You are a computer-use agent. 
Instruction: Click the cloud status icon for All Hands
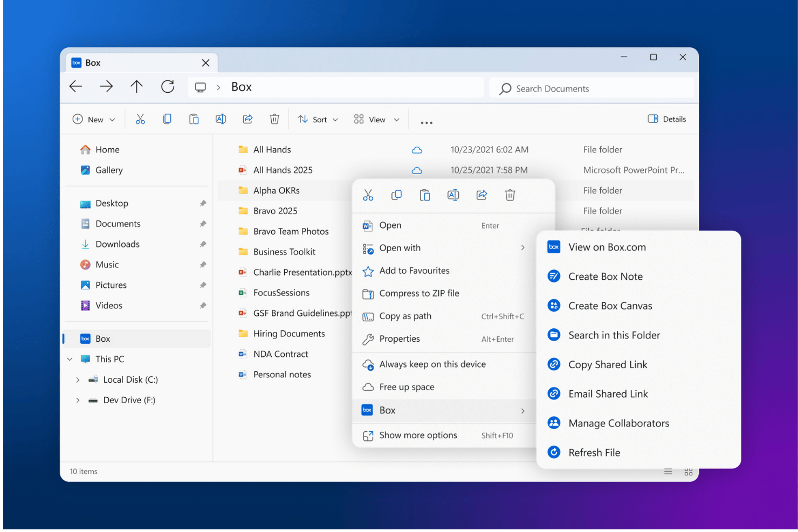click(x=417, y=150)
